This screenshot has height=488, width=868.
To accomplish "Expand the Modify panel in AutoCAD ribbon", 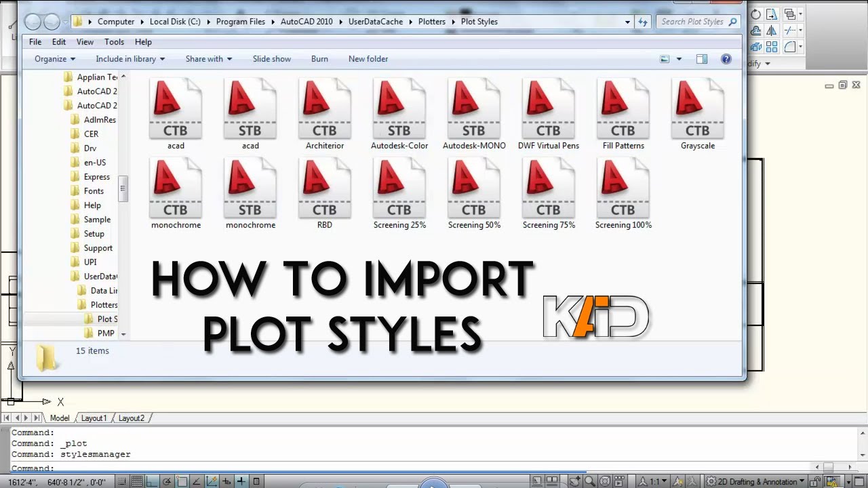I will coord(767,63).
